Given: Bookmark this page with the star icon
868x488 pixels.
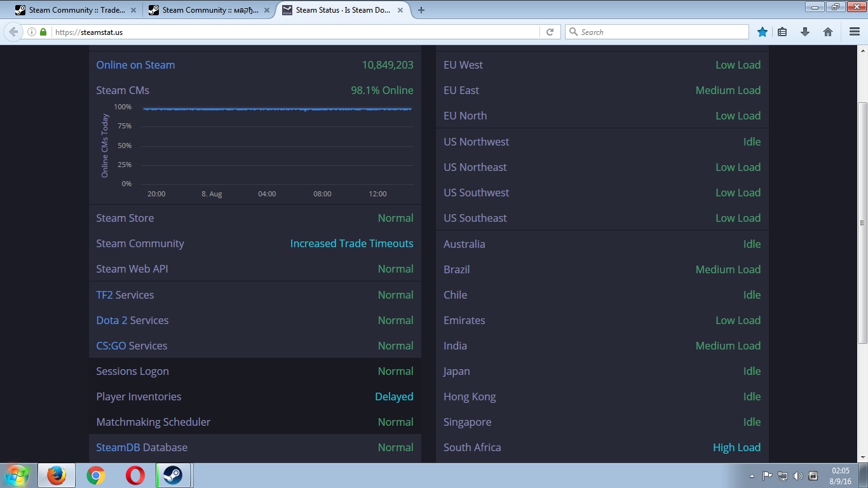Looking at the screenshot, I should pos(762,32).
